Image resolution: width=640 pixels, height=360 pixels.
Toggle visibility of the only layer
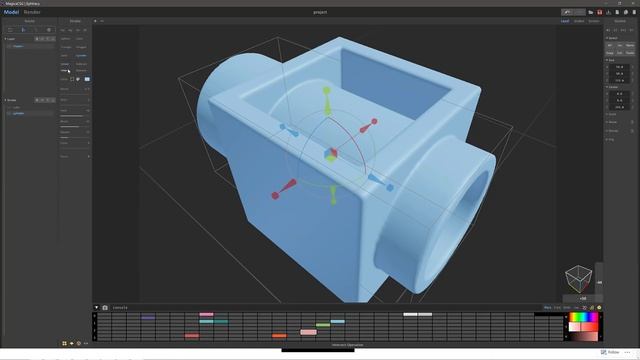pyautogui.click(x=9, y=47)
